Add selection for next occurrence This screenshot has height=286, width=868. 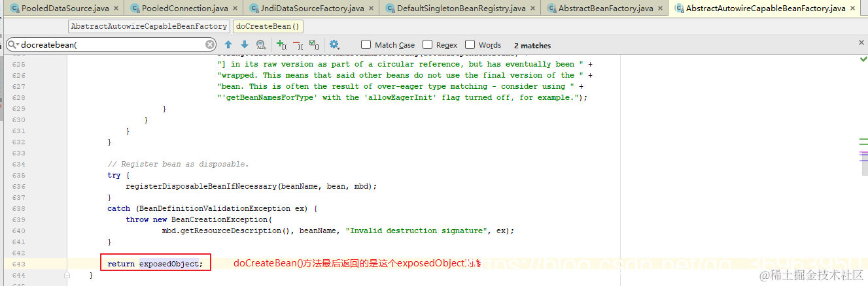tap(281, 44)
